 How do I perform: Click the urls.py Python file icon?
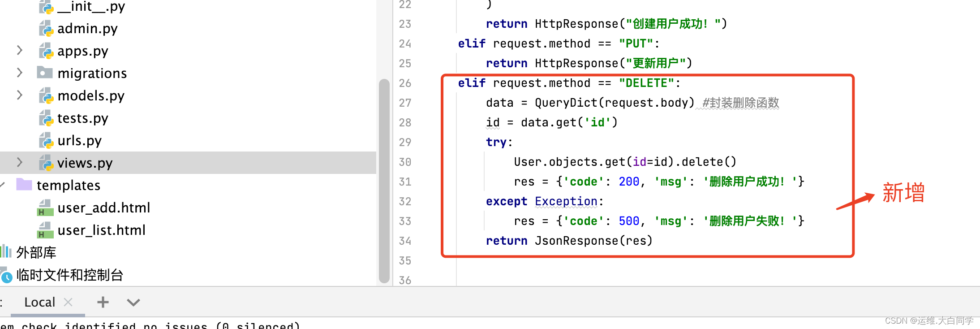click(46, 140)
